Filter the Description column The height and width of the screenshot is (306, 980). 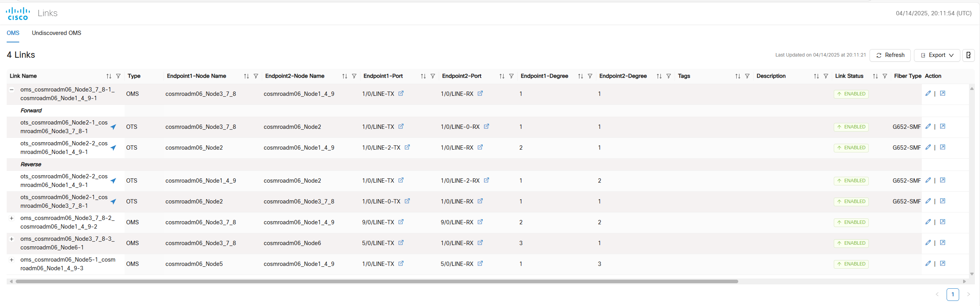pos(826,76)
